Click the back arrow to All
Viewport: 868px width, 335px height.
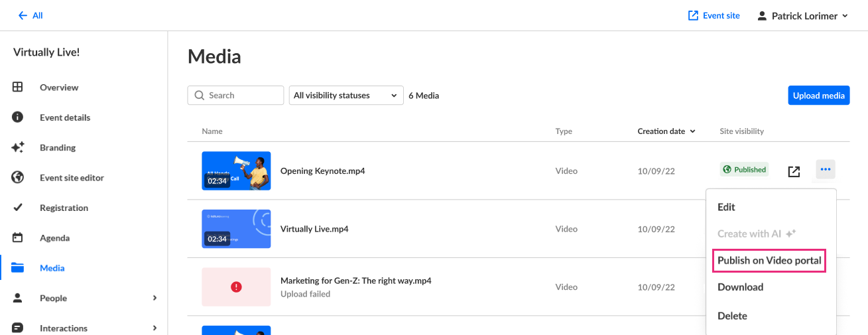(x=23, y=15)
